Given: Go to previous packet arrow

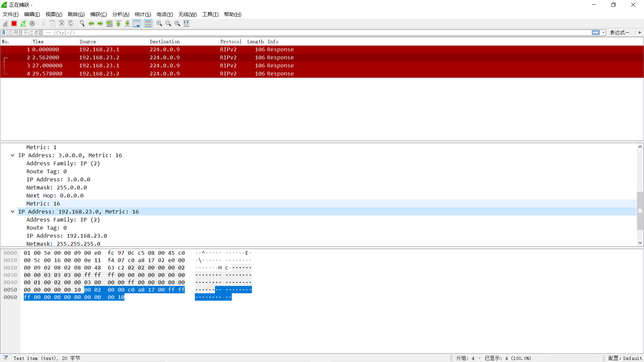Looking at the screenshot, I should 91,23.
